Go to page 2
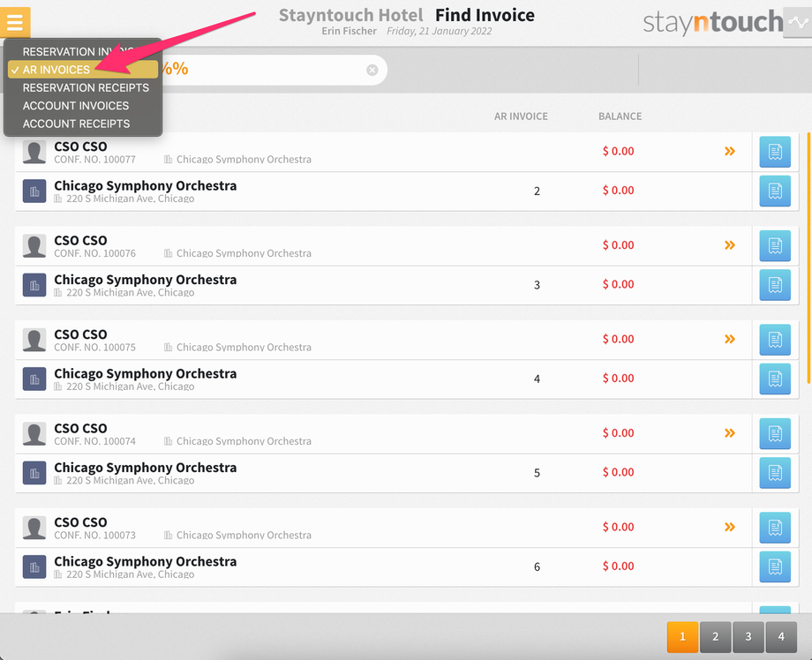Viewport: 812px width, 660px height. pos(715,637)
